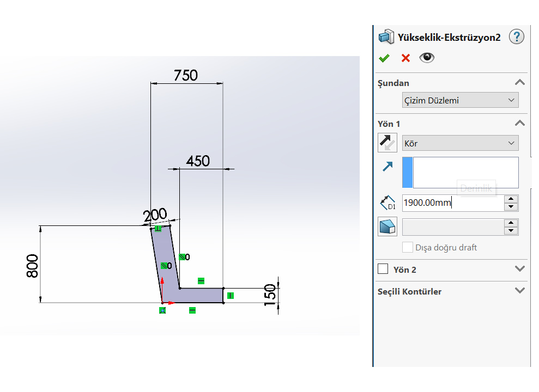This screenshot has width=539, height=392.
Task: Toggle detailed preview eye icon
Action: pyautogui.click(x=427, y=57)
